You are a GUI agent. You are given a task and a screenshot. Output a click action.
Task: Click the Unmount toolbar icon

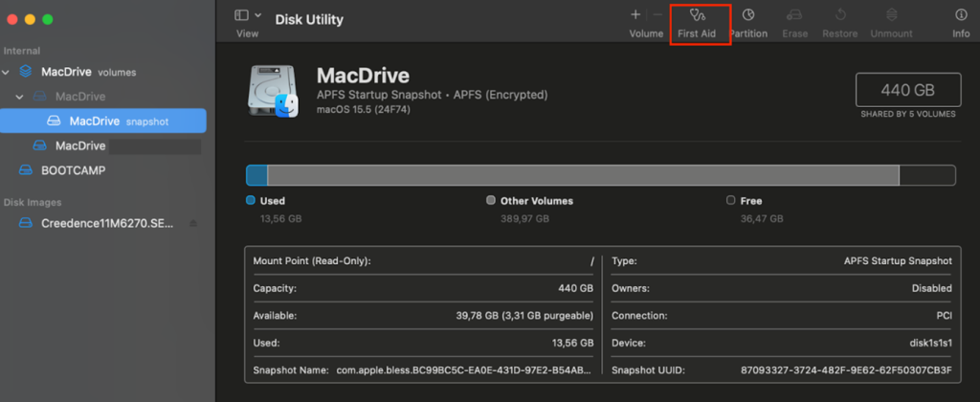891,14
